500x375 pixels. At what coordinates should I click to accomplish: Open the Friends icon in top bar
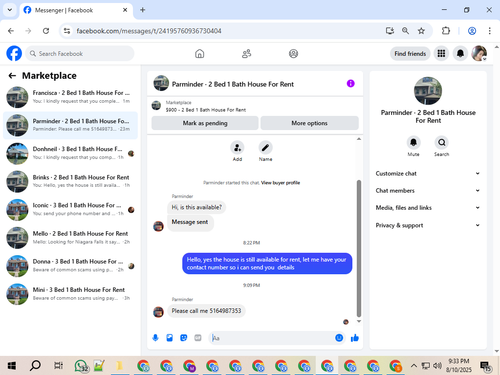(x=246, y=53)
